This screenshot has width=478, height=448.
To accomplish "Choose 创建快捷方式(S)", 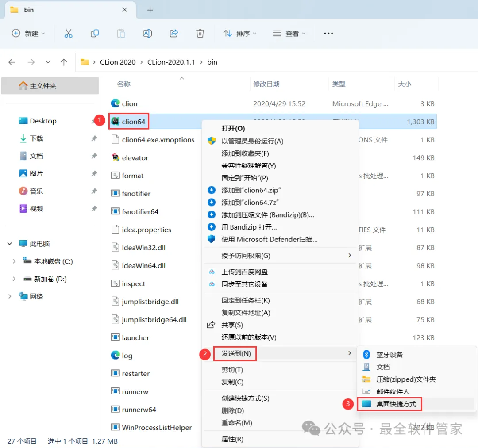I will click(245, 398).
